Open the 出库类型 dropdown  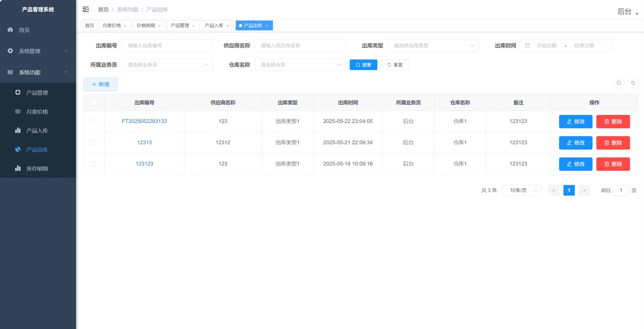433,45
